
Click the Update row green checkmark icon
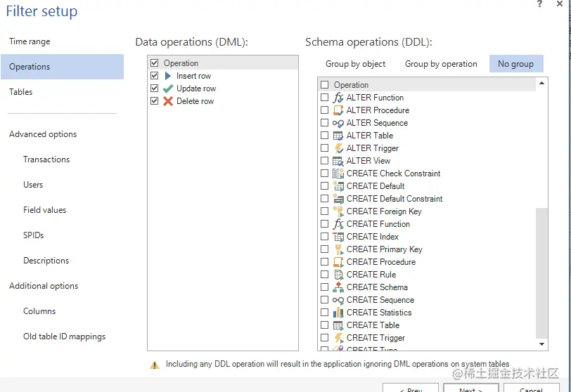click(168, 89)
